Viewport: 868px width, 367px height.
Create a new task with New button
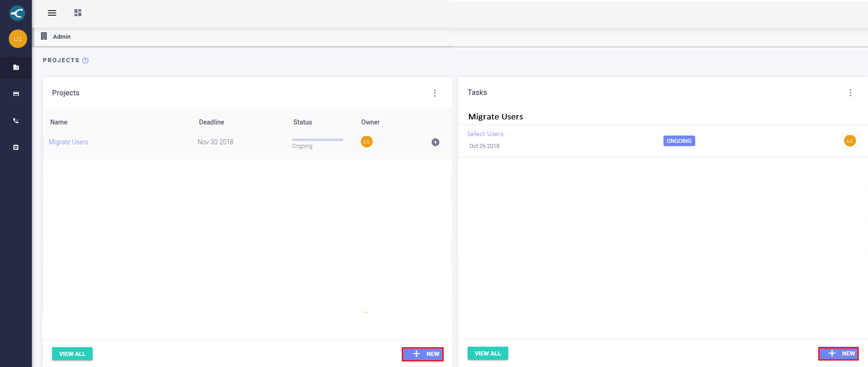pos(838,354)
